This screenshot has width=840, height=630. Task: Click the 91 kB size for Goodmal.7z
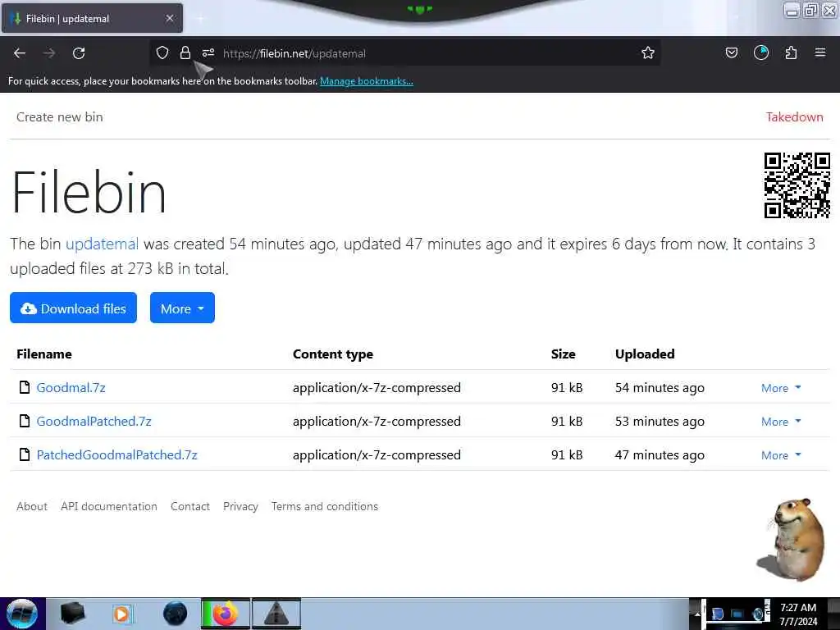pyautogui.click(x=567, y=387)
